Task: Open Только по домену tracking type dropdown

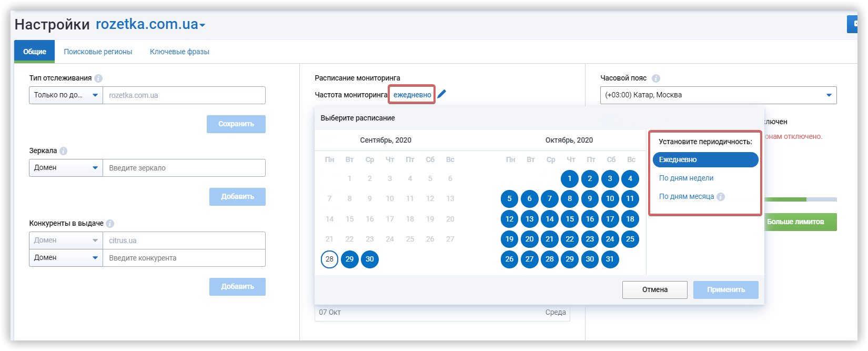Action: [x=66, y=95]
